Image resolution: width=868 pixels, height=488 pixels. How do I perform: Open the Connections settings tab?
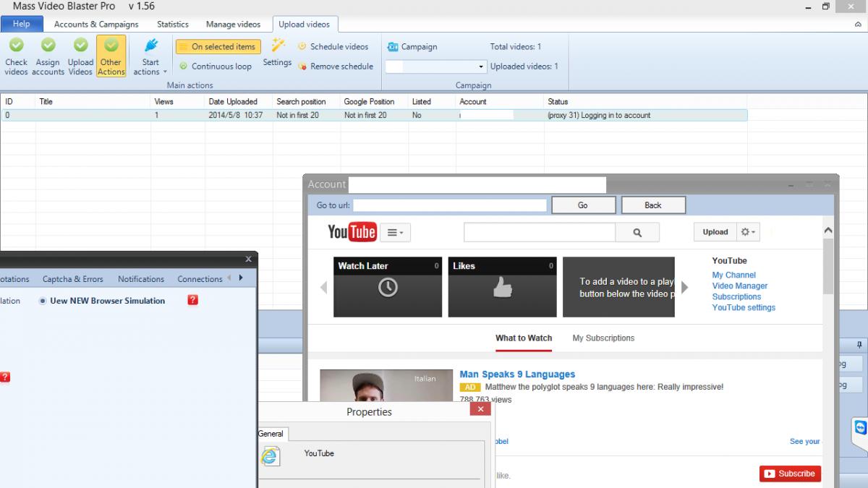coord(200,279)
